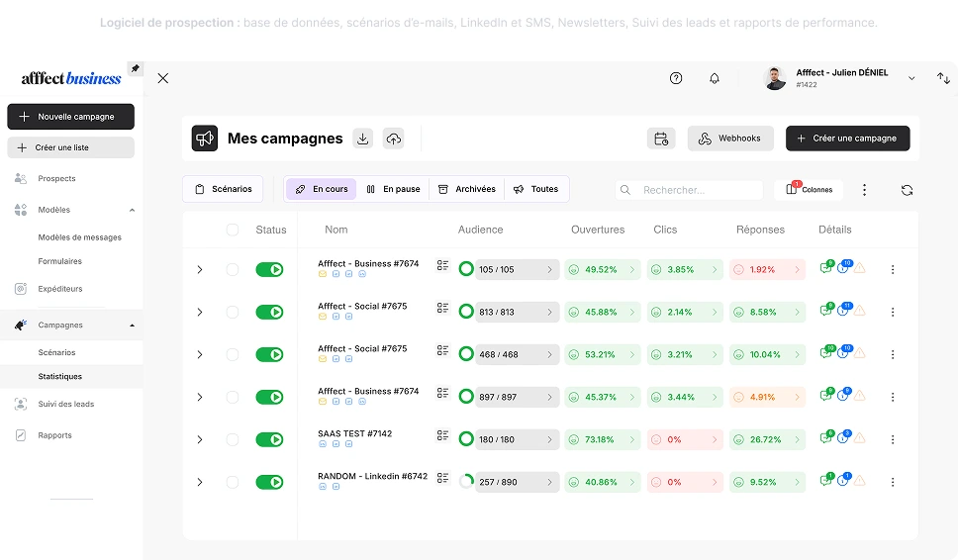Expand the 105 / 105 campaign row
The width and height of the screenshot is (958, 560).
coord(200,269)
